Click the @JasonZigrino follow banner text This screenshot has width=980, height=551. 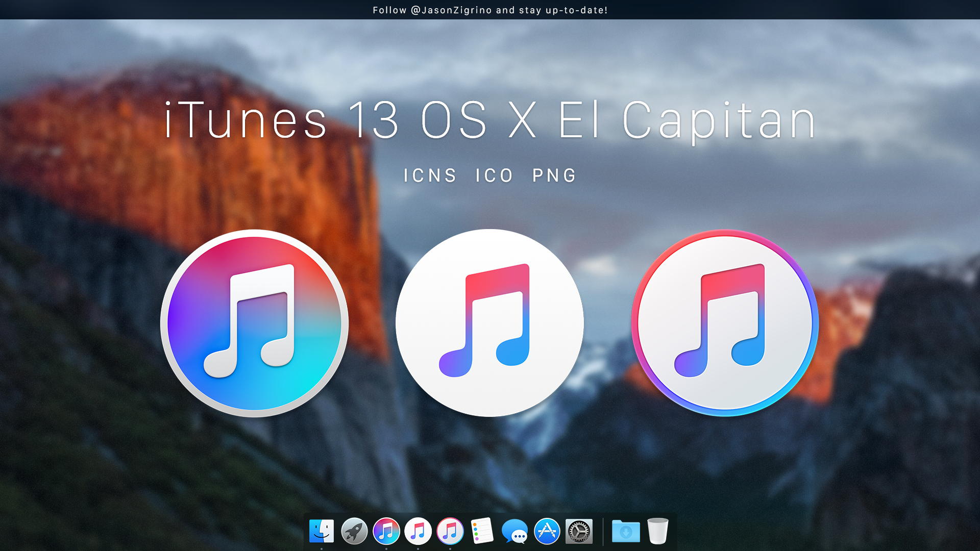tap(490, 10)
